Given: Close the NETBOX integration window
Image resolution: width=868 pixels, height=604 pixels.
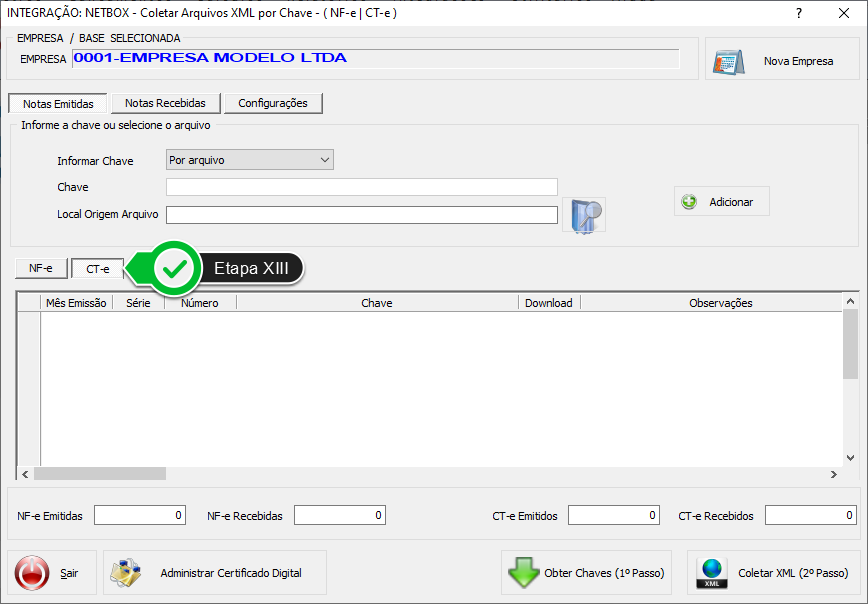Looking at the screenshot, I should click(844, 13).
